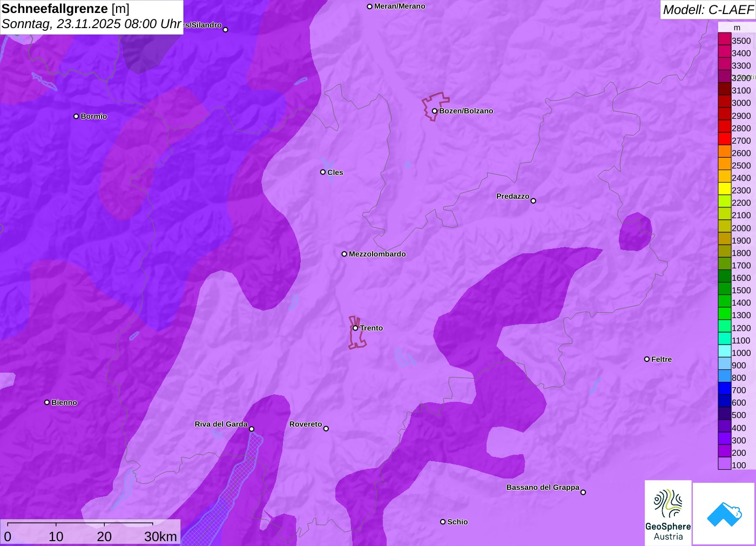Click the Predazzo marker dot

click(534, 201)
